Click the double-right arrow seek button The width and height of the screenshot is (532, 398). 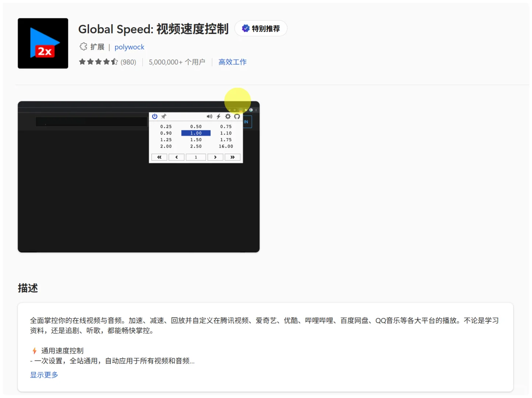[232, 157]
